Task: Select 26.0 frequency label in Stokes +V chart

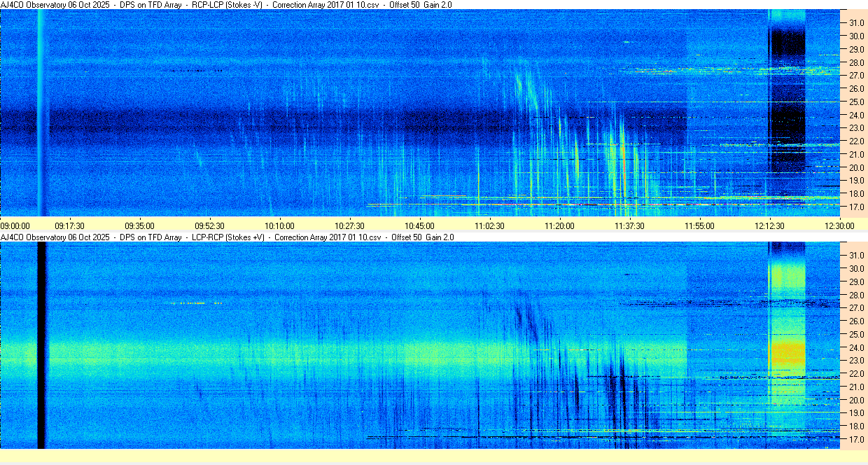Action: [x=857, y=321]
